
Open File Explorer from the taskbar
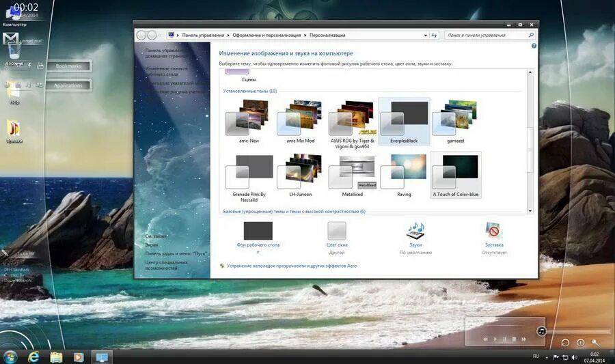click(x=56, y=357)
